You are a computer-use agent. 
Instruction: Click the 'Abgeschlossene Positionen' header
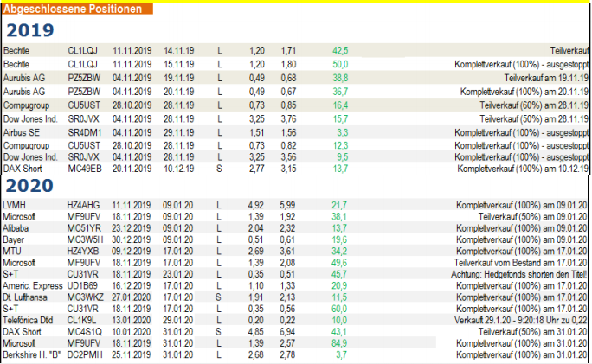77,9
